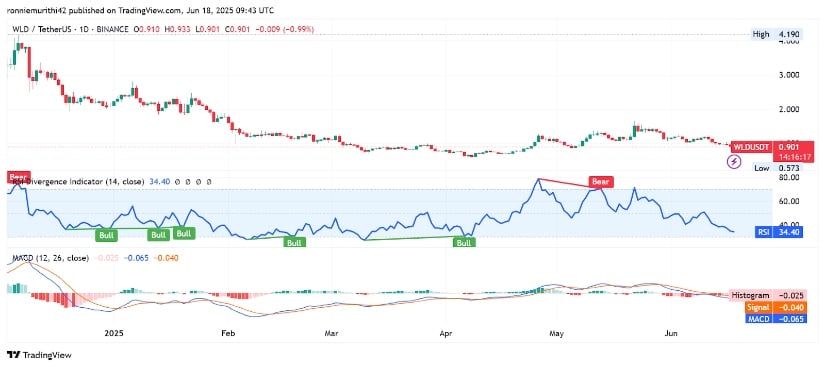Viewport: 825px width, 367px height.
Task: Click the Bear label on red divergence line
Action: pyautogui.click(x=601, y=182)
